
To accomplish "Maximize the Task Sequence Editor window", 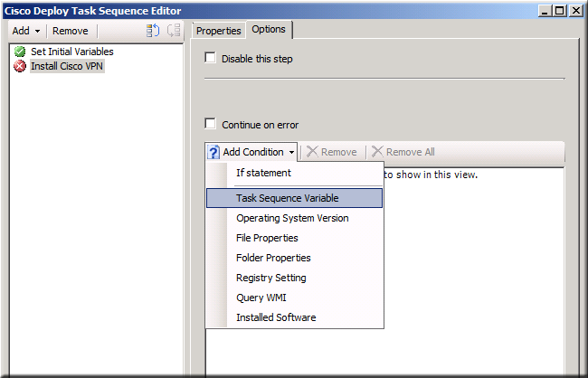I will click(x=559, y=11).
